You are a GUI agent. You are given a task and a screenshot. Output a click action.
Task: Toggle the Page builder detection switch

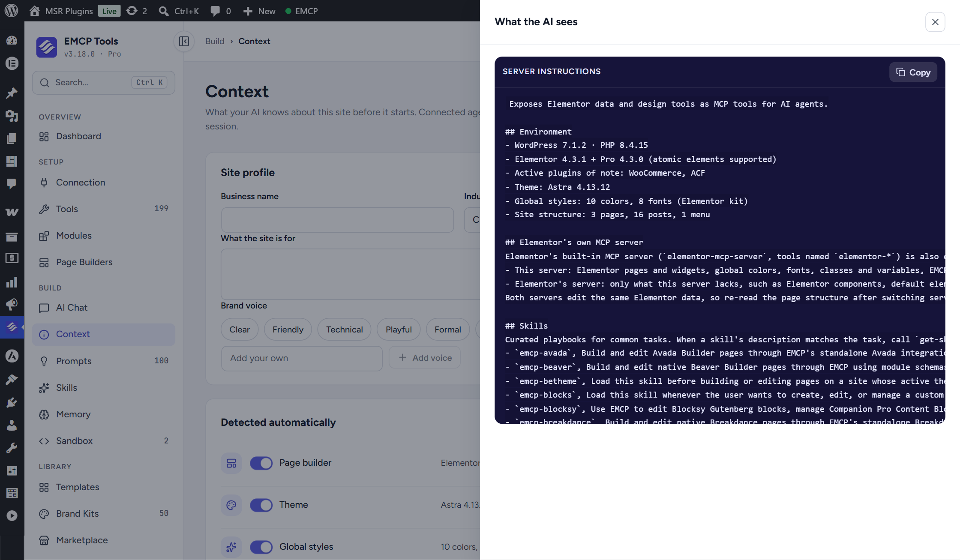point(261,463)
